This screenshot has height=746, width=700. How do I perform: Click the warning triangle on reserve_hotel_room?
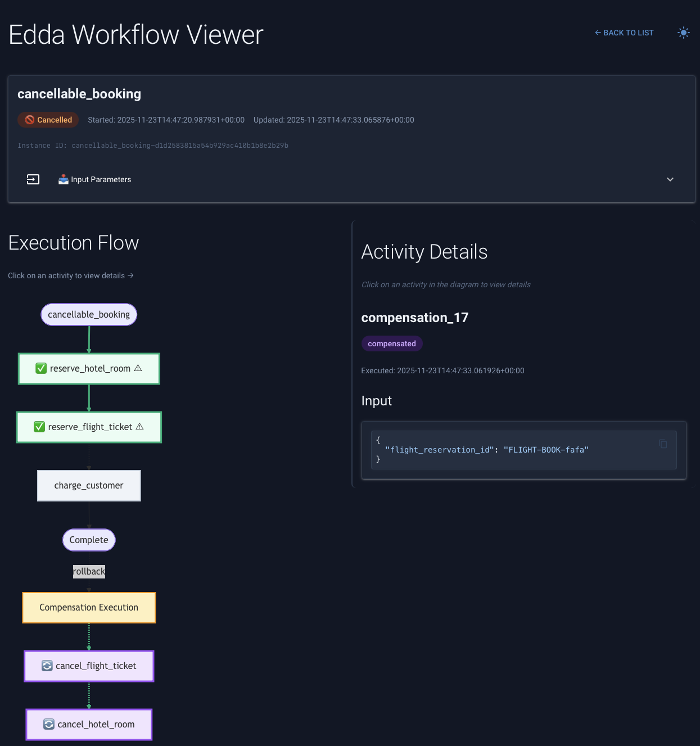pos(138,368)
